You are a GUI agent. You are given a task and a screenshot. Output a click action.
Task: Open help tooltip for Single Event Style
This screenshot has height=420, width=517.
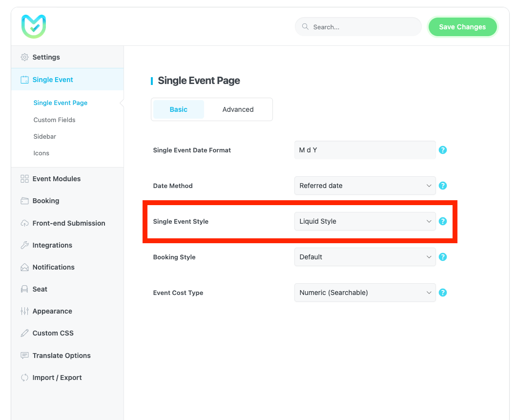[443, 221]
